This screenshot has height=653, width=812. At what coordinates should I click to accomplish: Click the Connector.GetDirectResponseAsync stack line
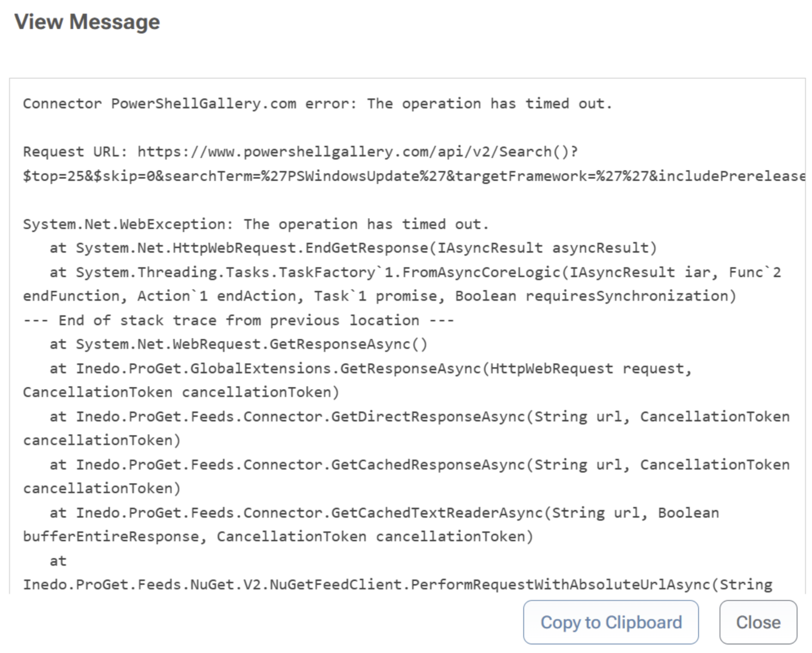[x=419, y=417]
